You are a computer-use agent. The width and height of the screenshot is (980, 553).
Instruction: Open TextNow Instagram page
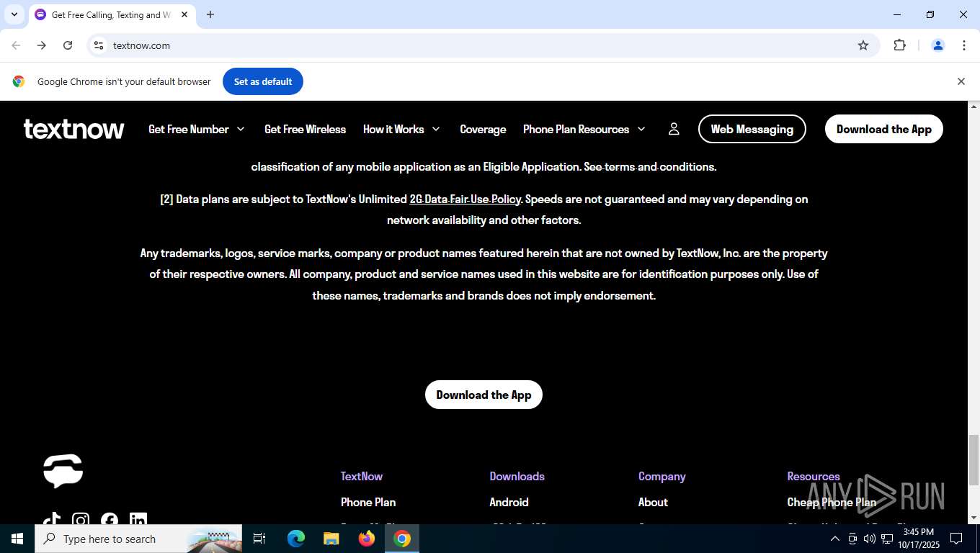[x=81, y=520]
